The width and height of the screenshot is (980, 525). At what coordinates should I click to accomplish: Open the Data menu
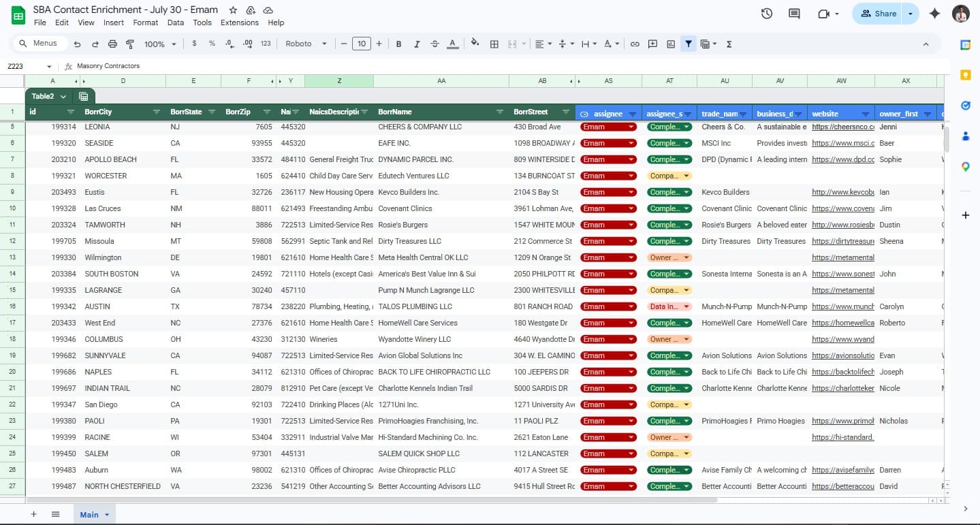pyautogui.click(x=176, y=22)
